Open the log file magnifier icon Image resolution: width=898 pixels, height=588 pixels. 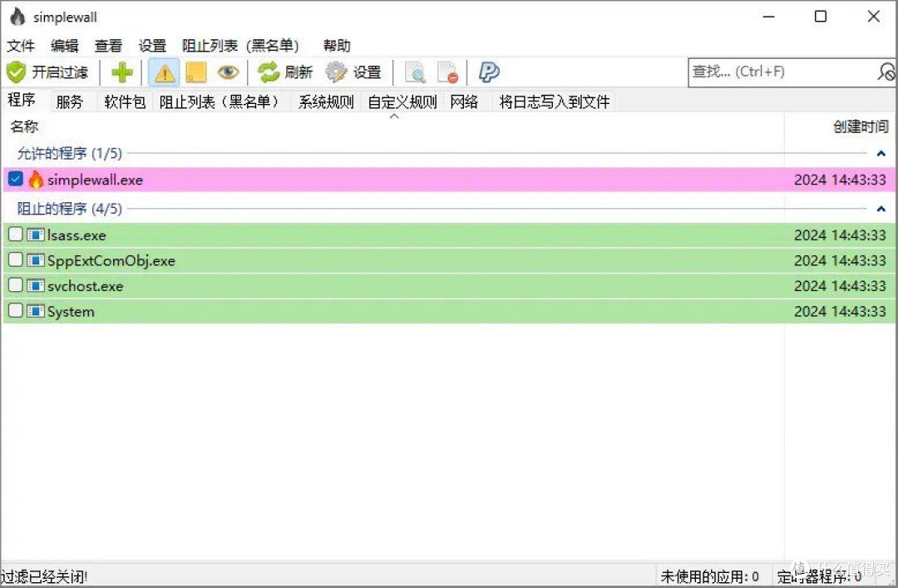tap(415, 73)
